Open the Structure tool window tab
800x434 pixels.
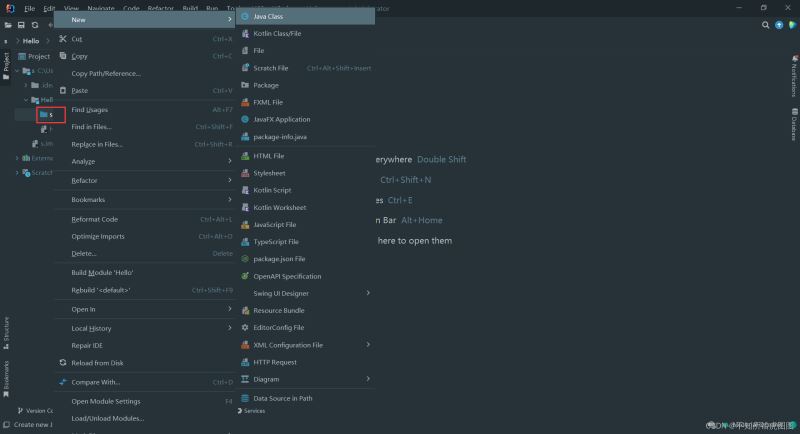pyautogui.click(x=6, y=333)
